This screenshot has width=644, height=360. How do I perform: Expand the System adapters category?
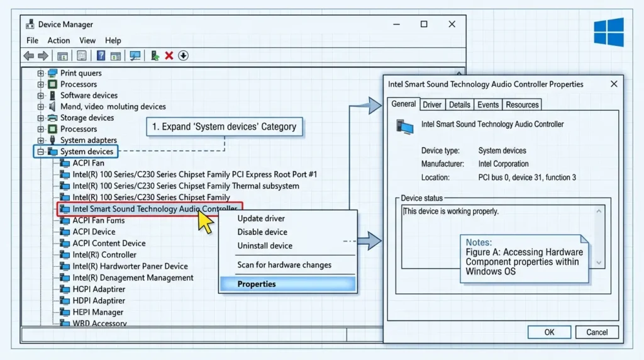pos(40,140)
